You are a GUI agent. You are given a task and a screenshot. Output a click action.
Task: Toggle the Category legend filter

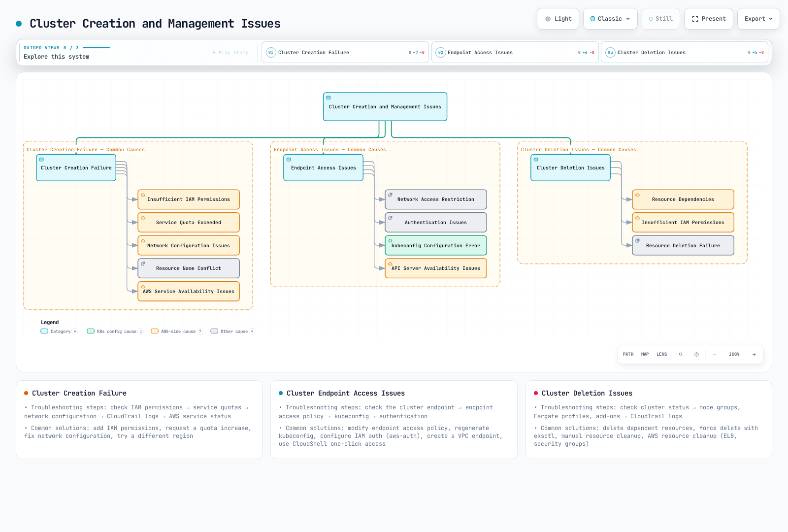(x=59, y=332)
